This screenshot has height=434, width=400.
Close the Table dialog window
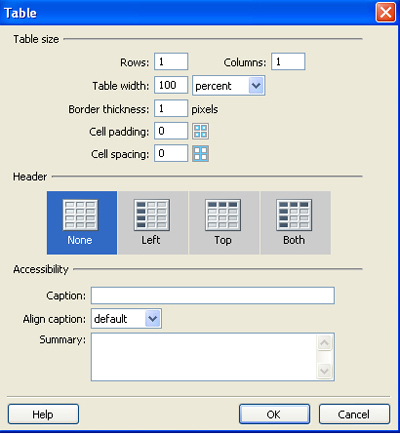(386, 13)
